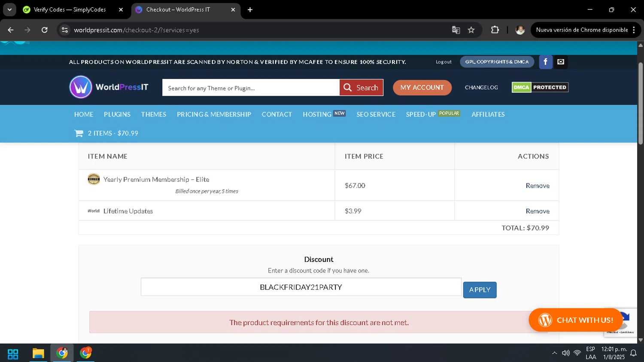Select the Checkout WorldPress IT tab
The height and width of the screenshot is (362, 644).
click(178, 9)
